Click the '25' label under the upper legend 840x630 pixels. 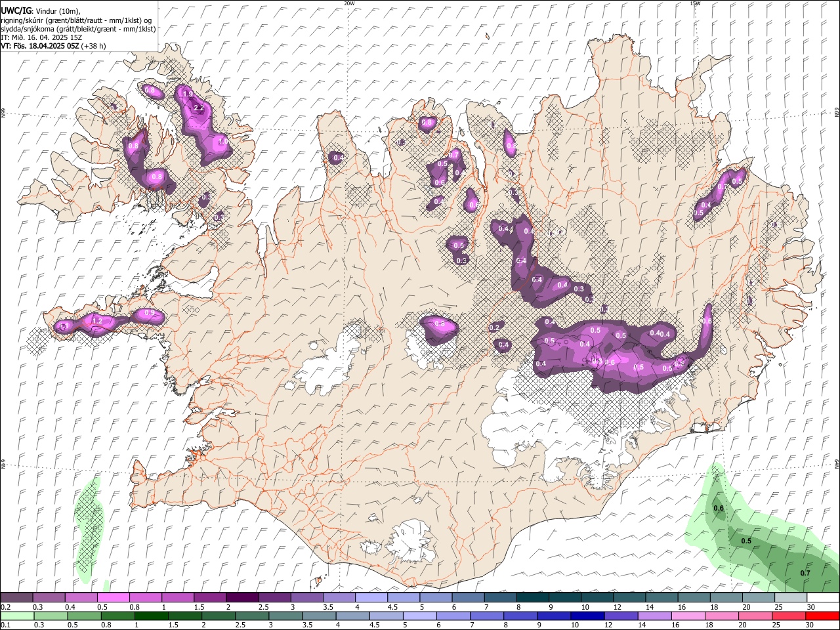pyautogui.click(x=778, y=607)
